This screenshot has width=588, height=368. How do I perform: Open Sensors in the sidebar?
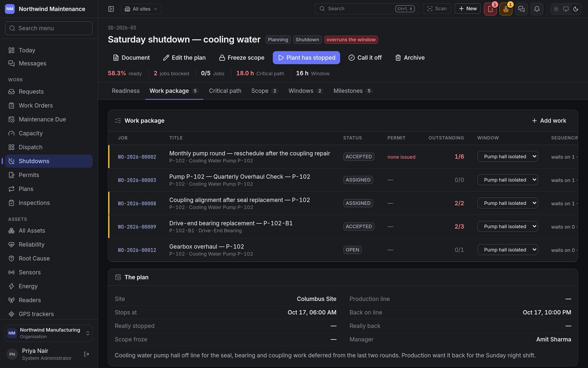pyautogui.click(x=49, y=272)
